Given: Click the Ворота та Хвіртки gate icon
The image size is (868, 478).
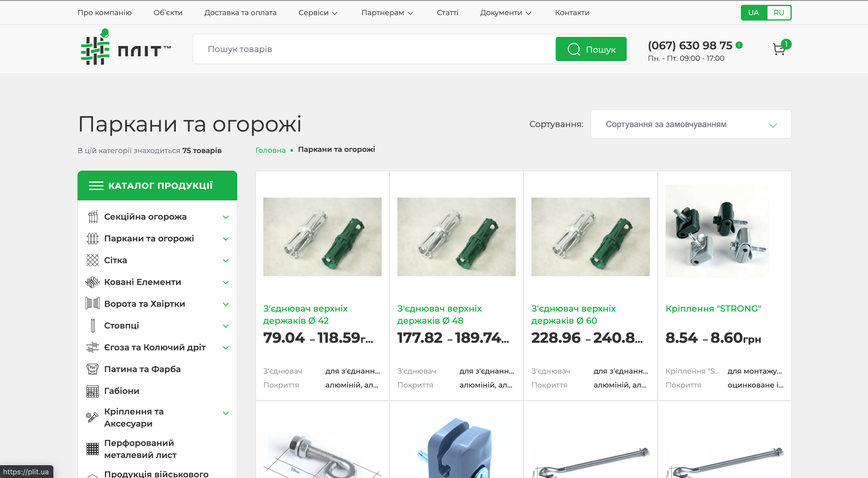Looking at the screenshot, I should click(x=92, y=303).
